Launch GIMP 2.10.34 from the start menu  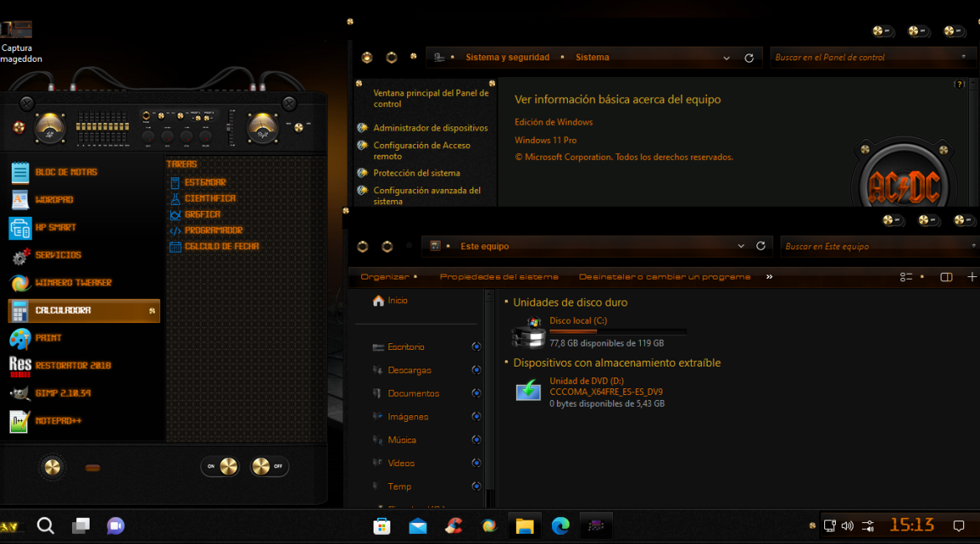(63, 393)
